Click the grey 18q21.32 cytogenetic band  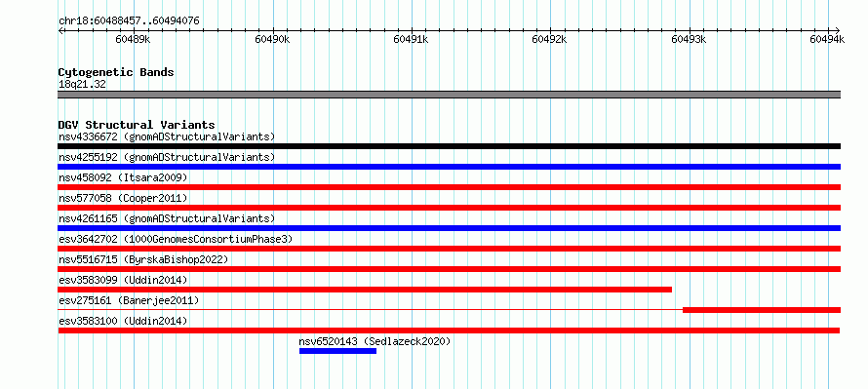(x=449, y=95)
